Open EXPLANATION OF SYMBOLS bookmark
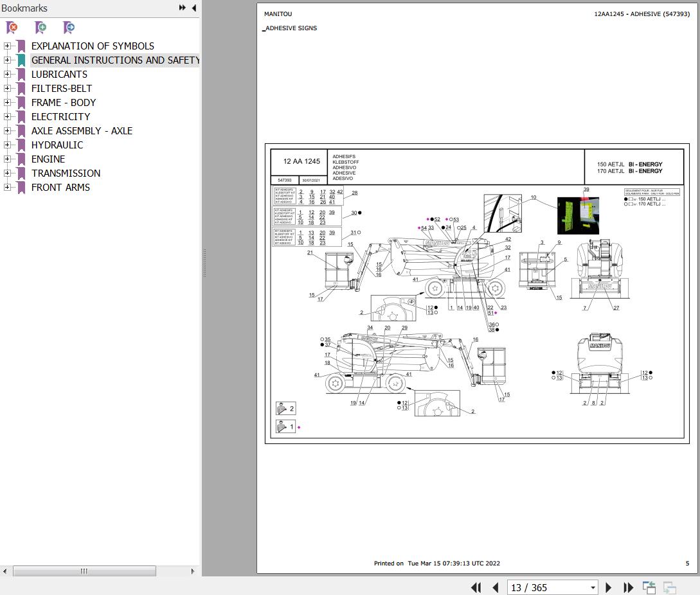Screen dimensions: 700x595 [93, 46]
